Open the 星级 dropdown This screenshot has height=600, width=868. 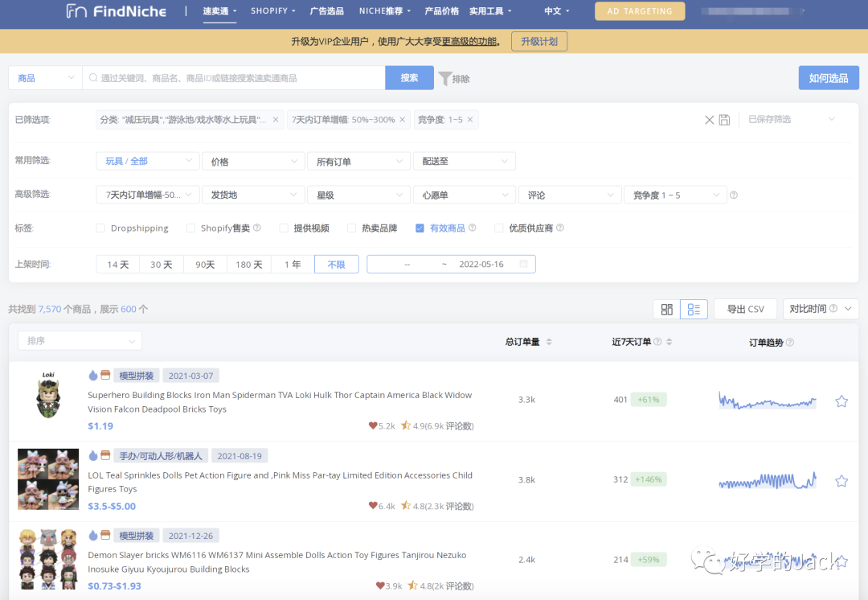[358, 195]
